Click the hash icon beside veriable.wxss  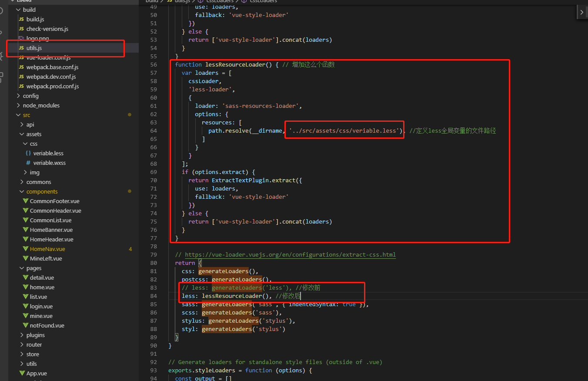28,163
